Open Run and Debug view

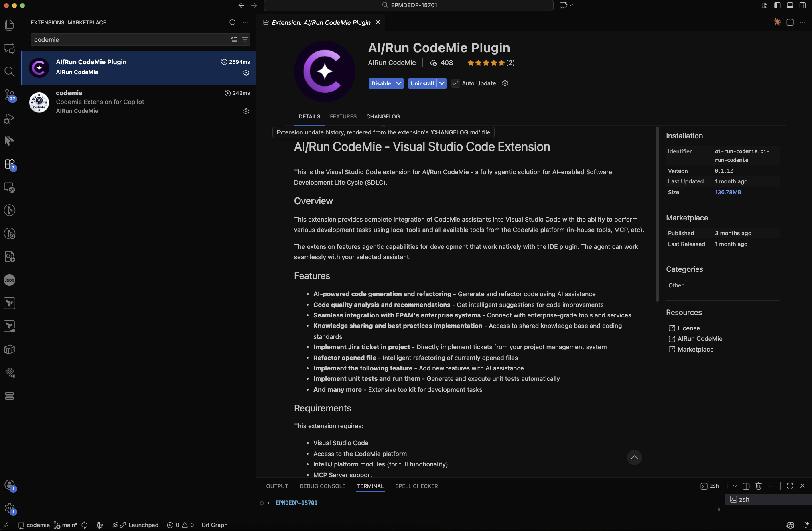point(9,118)
